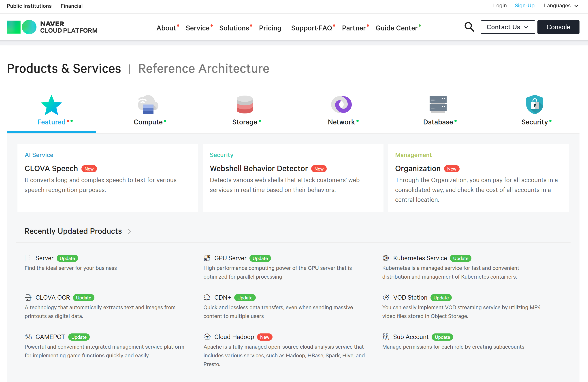Screen dimensions: 588x382
Task: Click the Kubernetes Service wheel icon
Action: (x=386, y=258)
